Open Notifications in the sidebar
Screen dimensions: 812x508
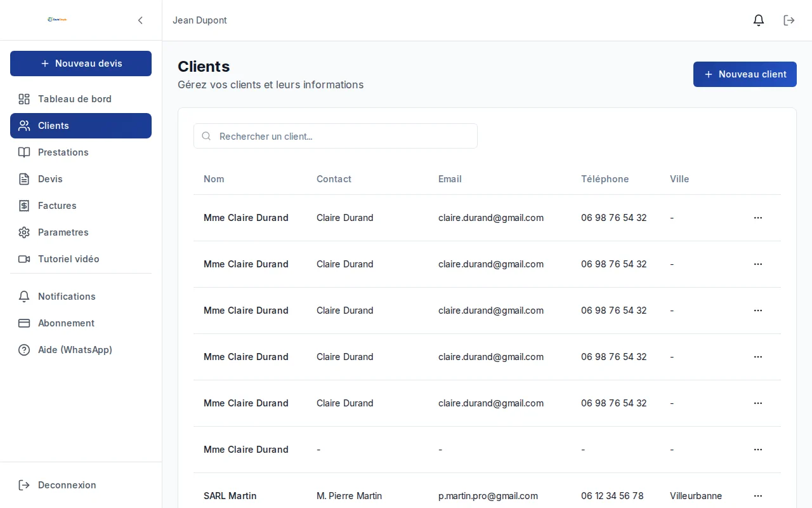point(81,297)
